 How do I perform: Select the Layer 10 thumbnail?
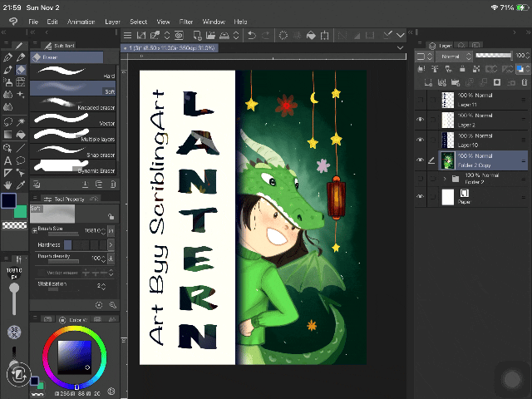(x=447, y=139)
